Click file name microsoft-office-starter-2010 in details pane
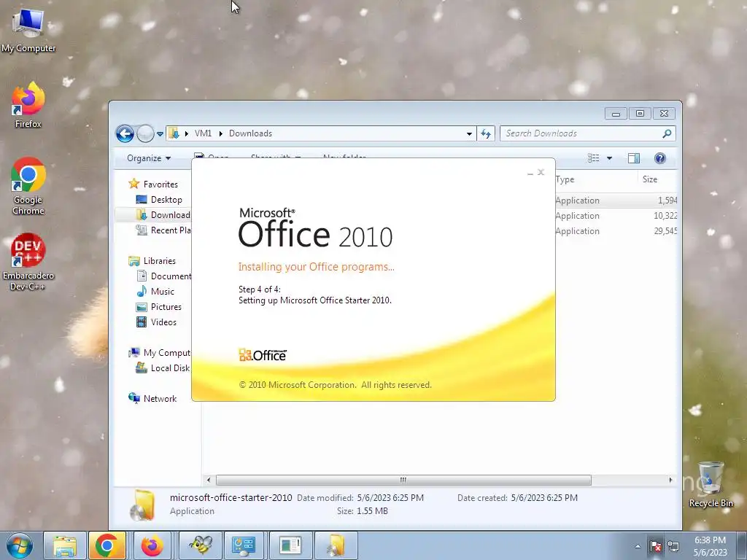747x560 pixels. point(231,497)
